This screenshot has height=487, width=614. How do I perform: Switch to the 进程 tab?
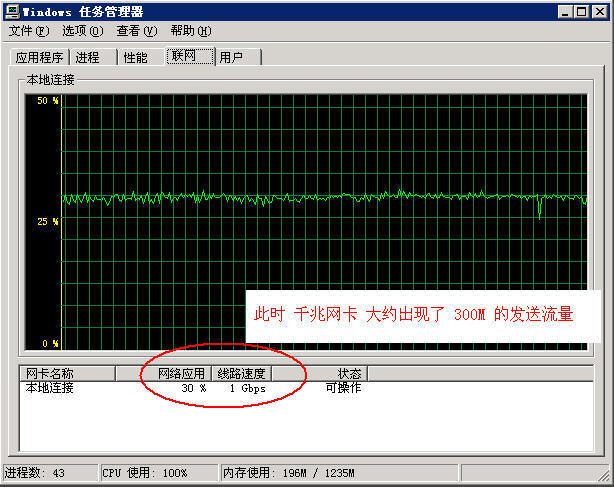tap(93, 58)
